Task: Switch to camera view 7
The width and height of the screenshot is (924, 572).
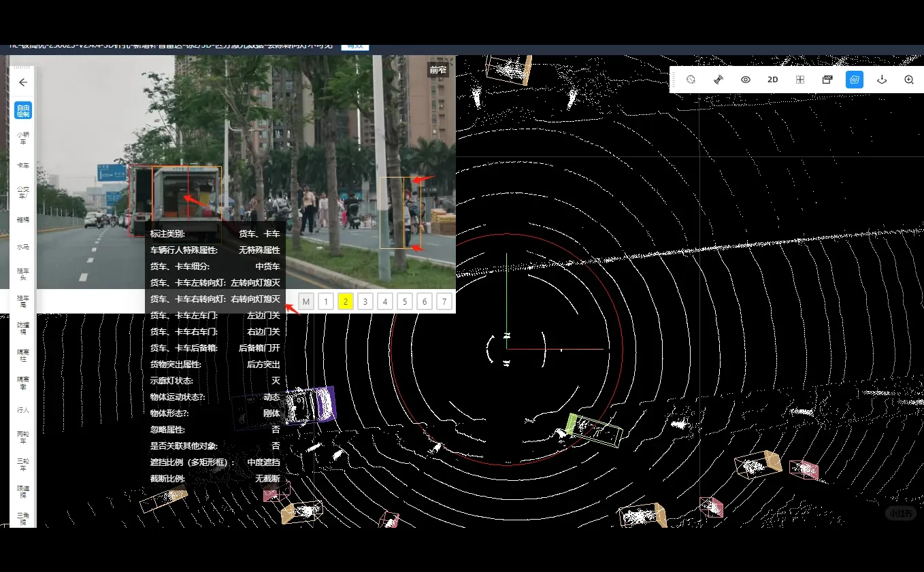Action: [444, 301]
